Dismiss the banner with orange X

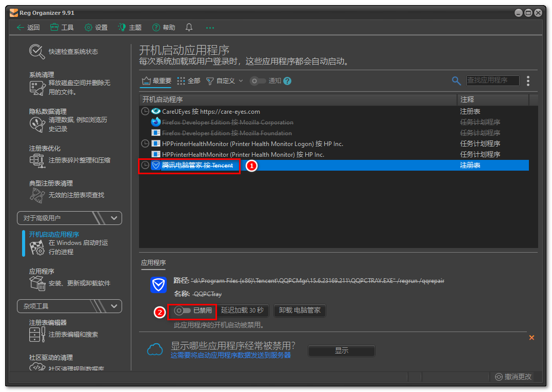point(531,338)
